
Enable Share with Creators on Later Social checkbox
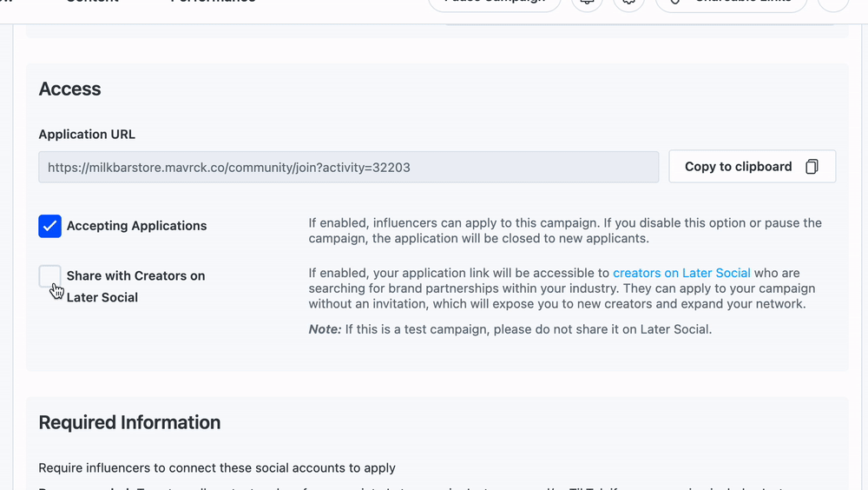click(50, 276)
